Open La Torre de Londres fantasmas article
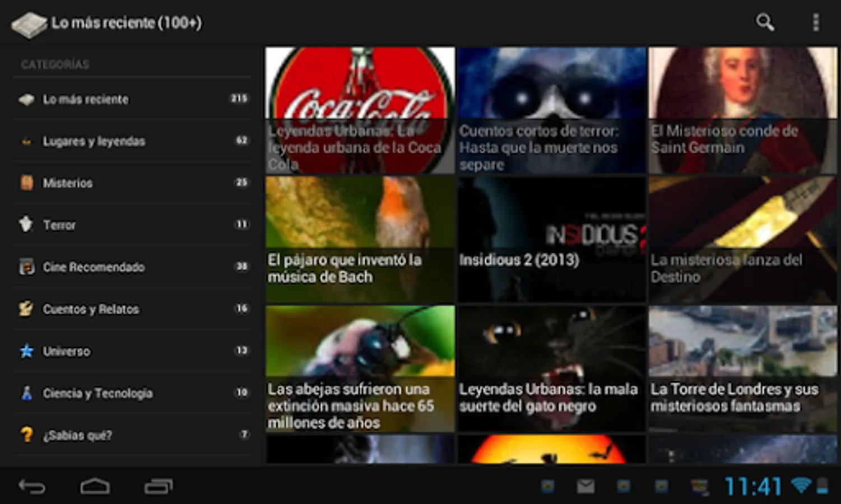 point(743,368)
